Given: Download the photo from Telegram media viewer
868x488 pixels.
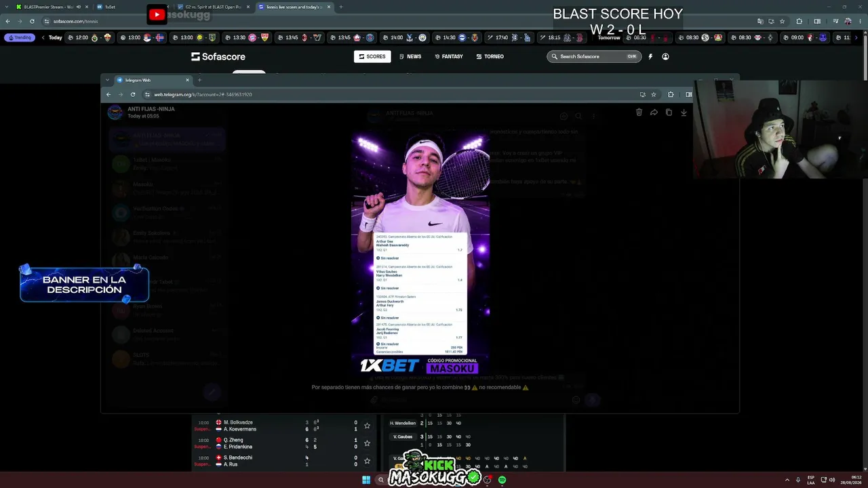Looking at the screenshot, I should 684,113.
